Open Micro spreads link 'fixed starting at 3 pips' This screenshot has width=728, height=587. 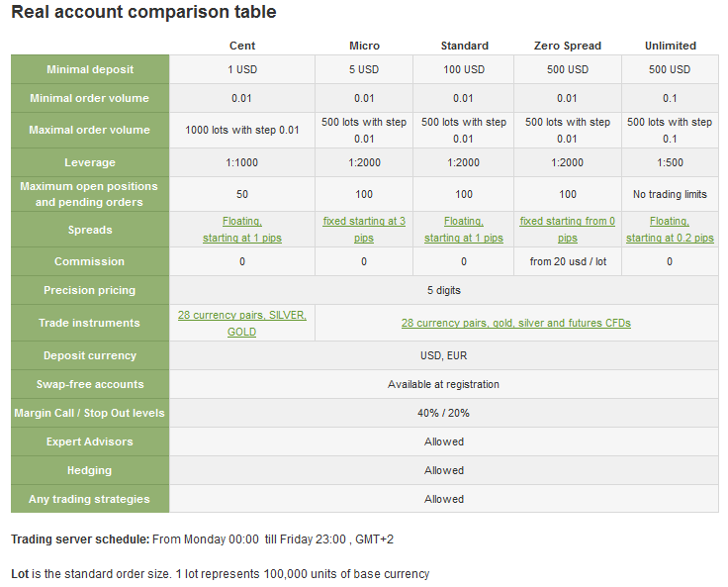pyautogui.click(x=364, y=230)
